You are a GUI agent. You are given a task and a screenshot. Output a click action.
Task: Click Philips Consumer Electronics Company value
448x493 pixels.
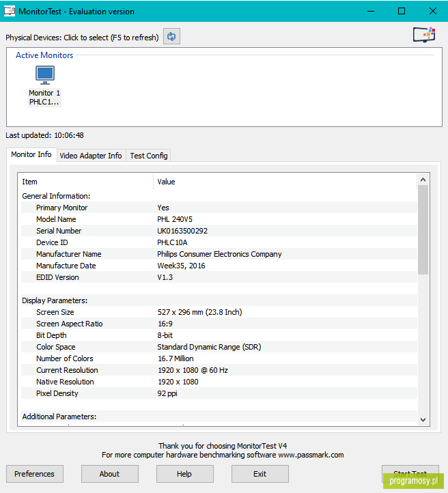(x=219, y=254)
